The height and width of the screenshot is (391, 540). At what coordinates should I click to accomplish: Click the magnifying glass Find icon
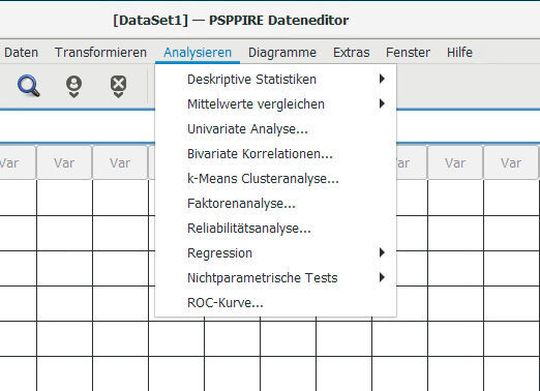click(29, 86)
